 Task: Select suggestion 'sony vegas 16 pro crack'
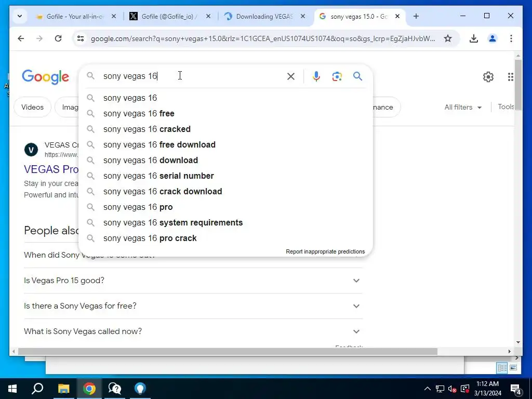coord(225,238)
